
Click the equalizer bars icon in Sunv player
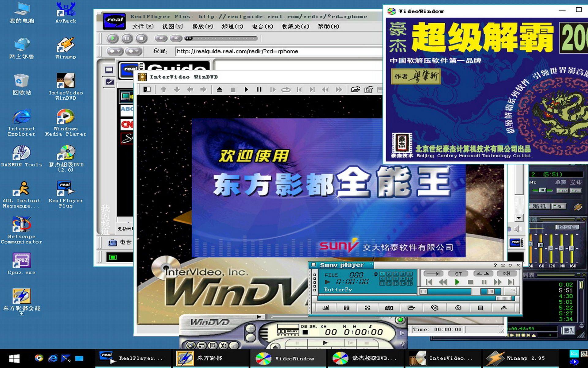(x=326, y=308)
